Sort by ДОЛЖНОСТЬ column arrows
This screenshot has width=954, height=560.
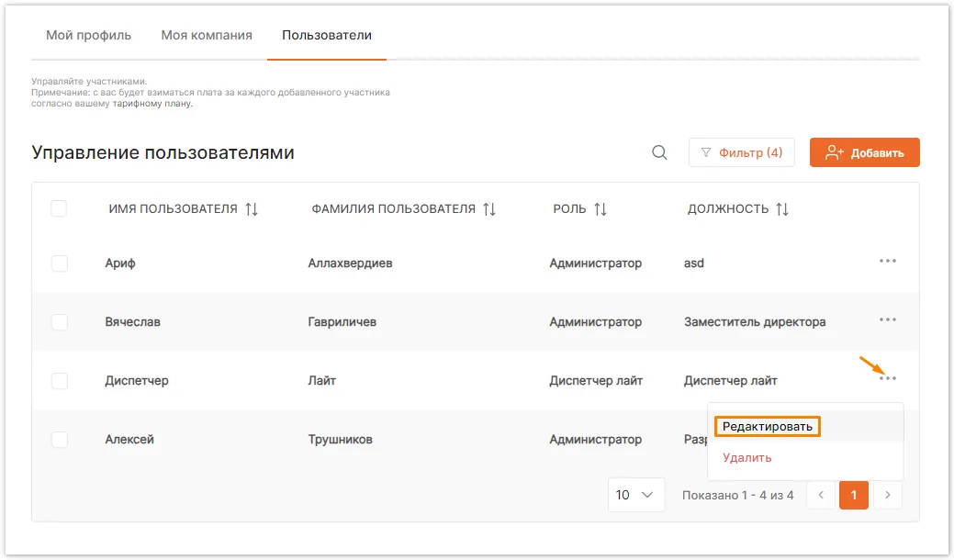[x=782, y=209]
